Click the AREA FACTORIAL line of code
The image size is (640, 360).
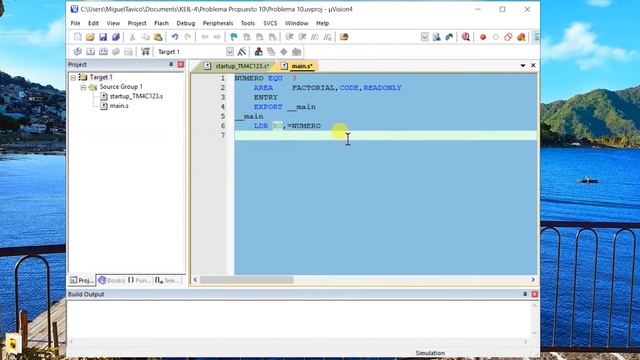click(x=328, y=88)
